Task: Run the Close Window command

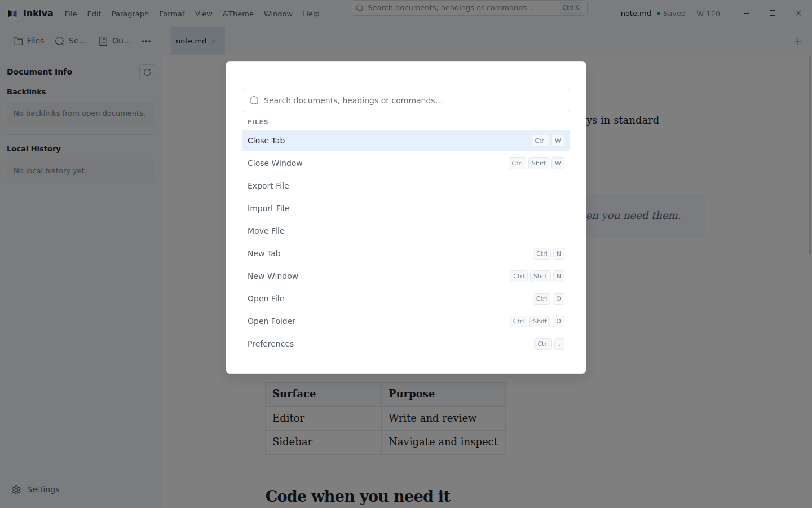Action: (406, 163)
